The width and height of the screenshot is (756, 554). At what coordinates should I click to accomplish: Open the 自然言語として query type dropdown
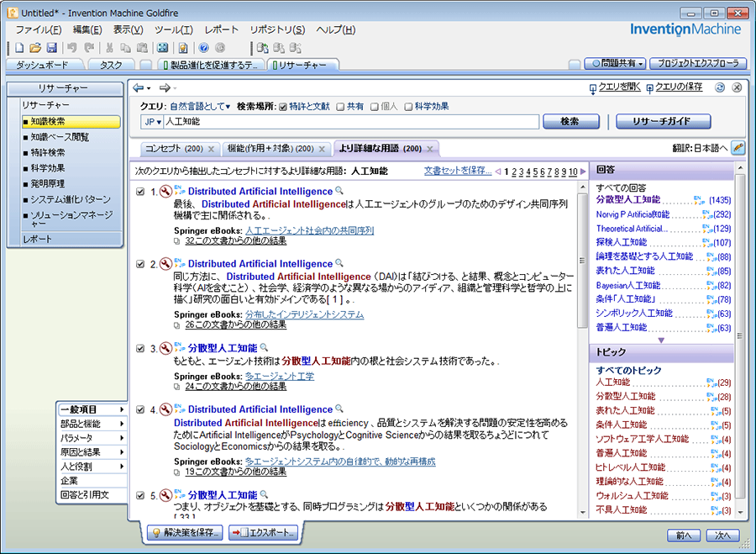coord(200,106)
